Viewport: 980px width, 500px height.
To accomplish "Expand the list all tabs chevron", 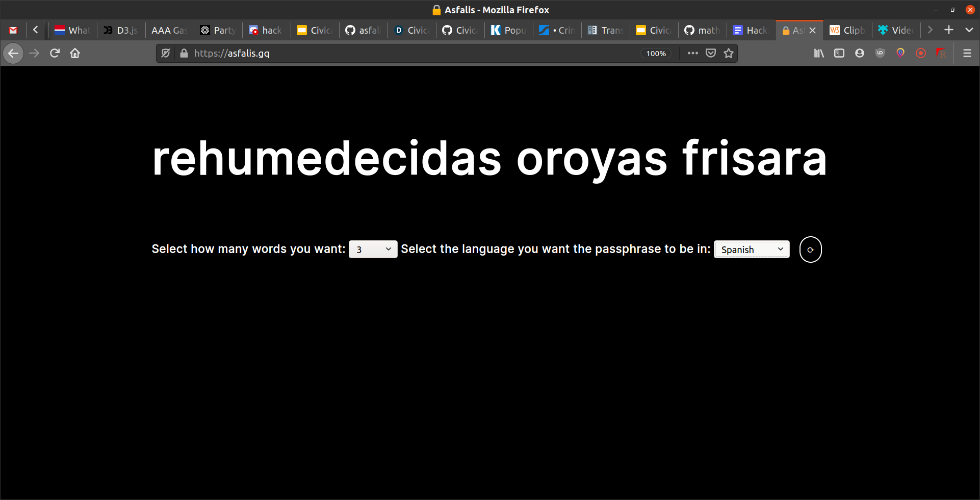I will click(x=969, y=30).
